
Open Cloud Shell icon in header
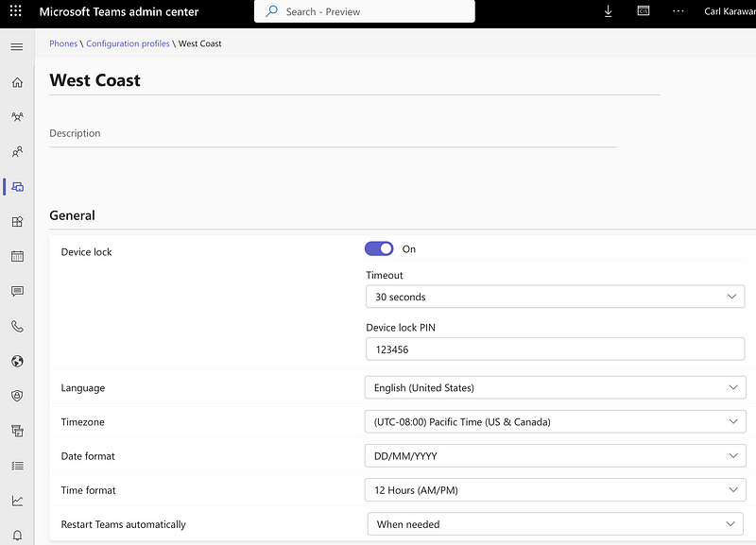click(x=644, y=10)
